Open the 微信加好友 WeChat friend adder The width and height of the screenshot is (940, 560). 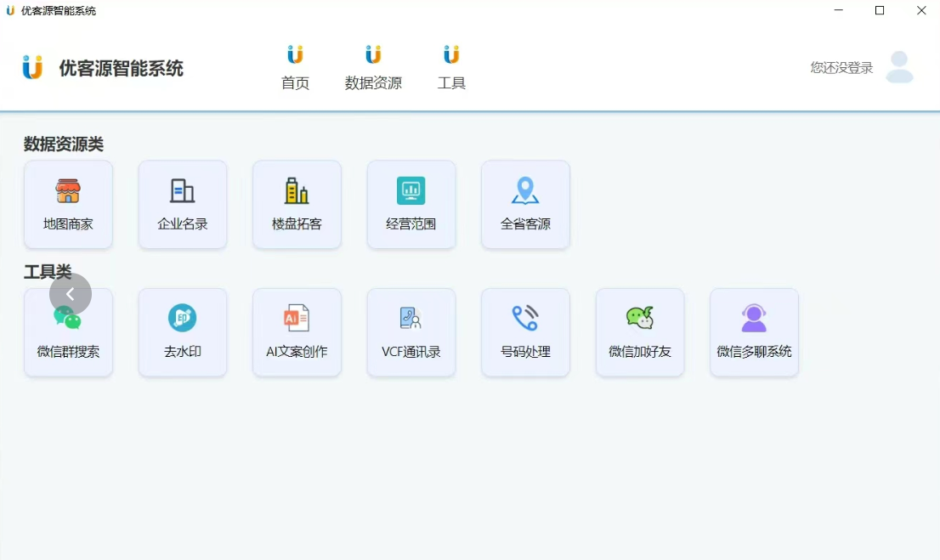pos(639,332)
